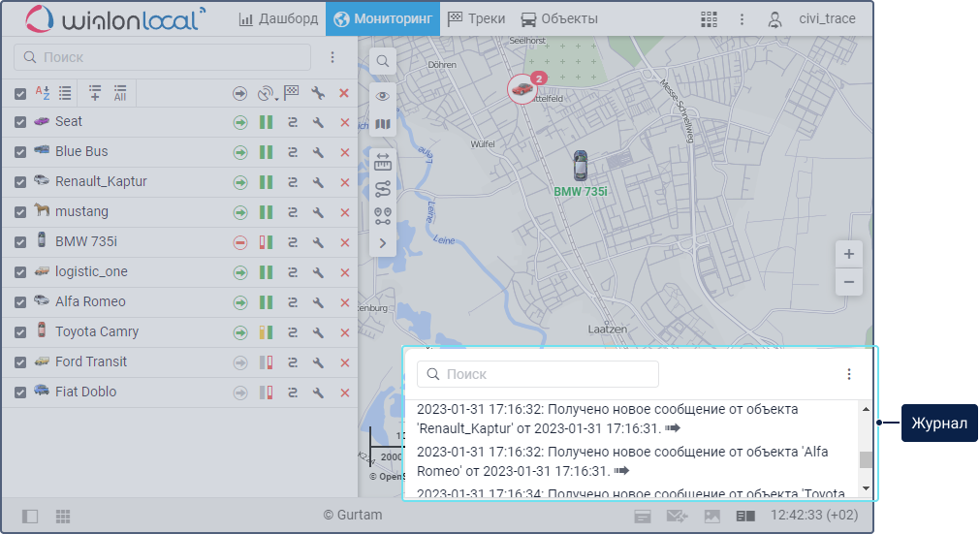Remove Blue Bus with red X icon
Screen dimensions: 980x534
(344, 152)
